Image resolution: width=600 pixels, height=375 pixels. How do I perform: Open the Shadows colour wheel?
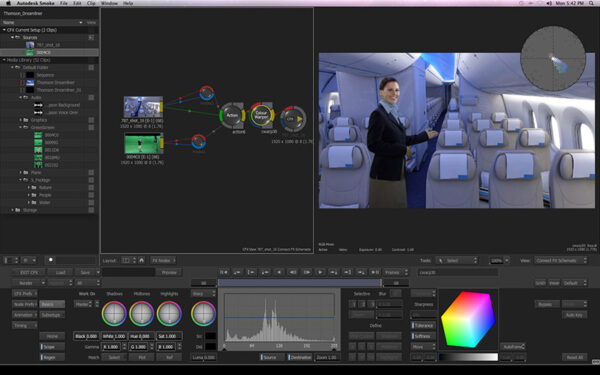coord(114,313)
